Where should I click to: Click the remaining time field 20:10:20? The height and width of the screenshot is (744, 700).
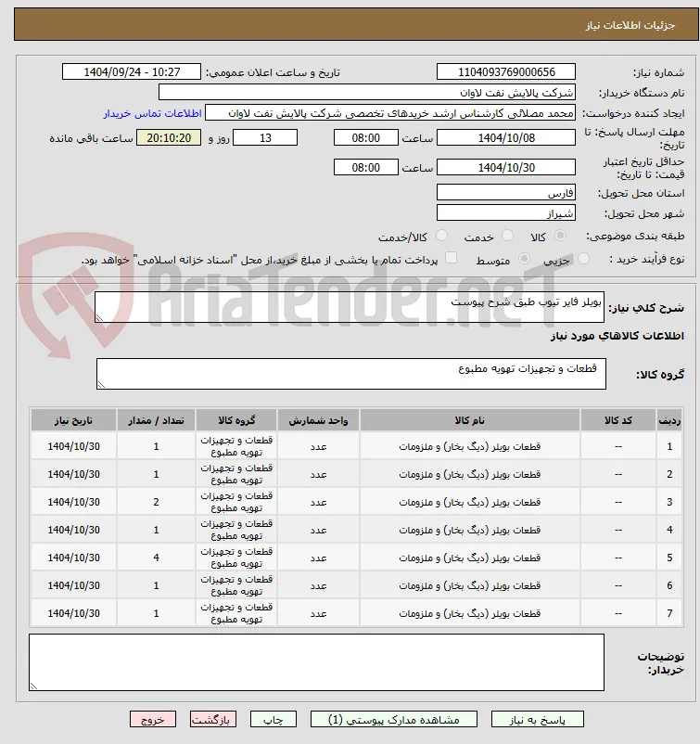(169, 137)
